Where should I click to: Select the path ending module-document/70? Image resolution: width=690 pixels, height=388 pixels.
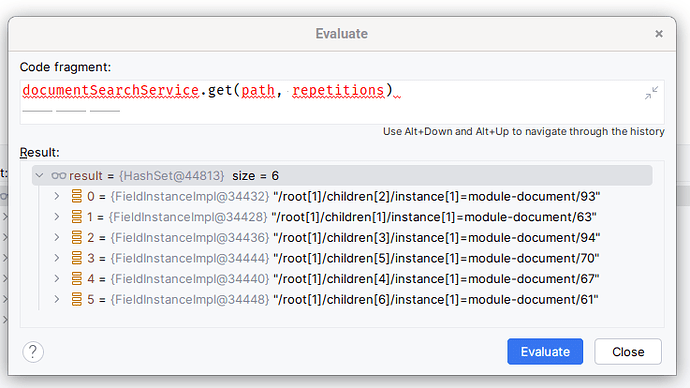[436, 258]
